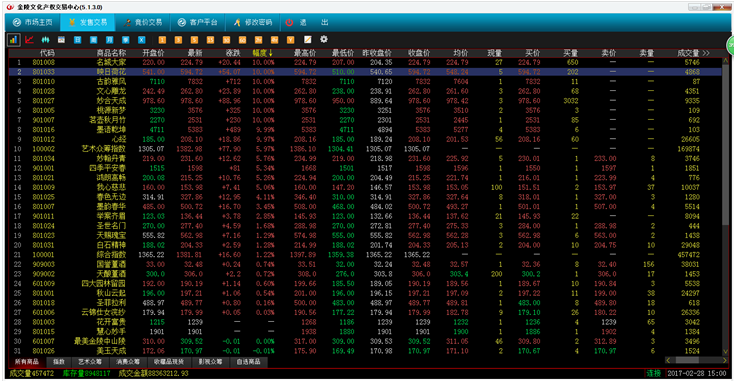The image size is (734, 381).
Task: Sort by the 代码 column header
Action: tap(47, 53)
